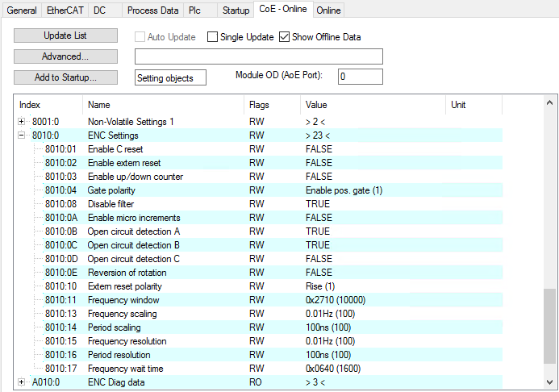The height and width of the screenshot is (392, 559).
Task: Select the 8010:11 index entry
Action: pyautogui.click(x=60, y=300)
